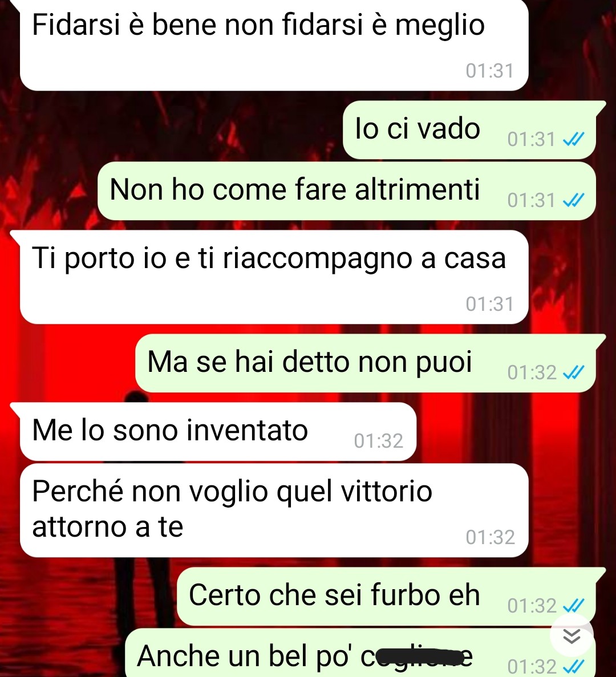Tap the red chat wallpaper background area

point(65,367)
